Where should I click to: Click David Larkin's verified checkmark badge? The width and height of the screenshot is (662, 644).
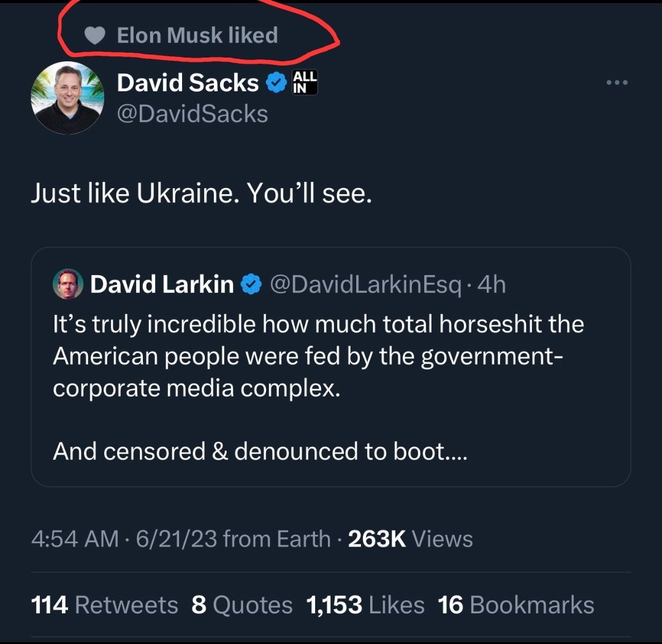(x=251, y=285)
